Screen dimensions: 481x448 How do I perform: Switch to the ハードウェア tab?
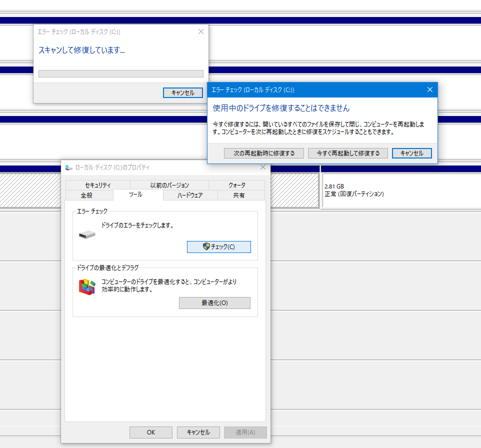(x=190, y=195)
